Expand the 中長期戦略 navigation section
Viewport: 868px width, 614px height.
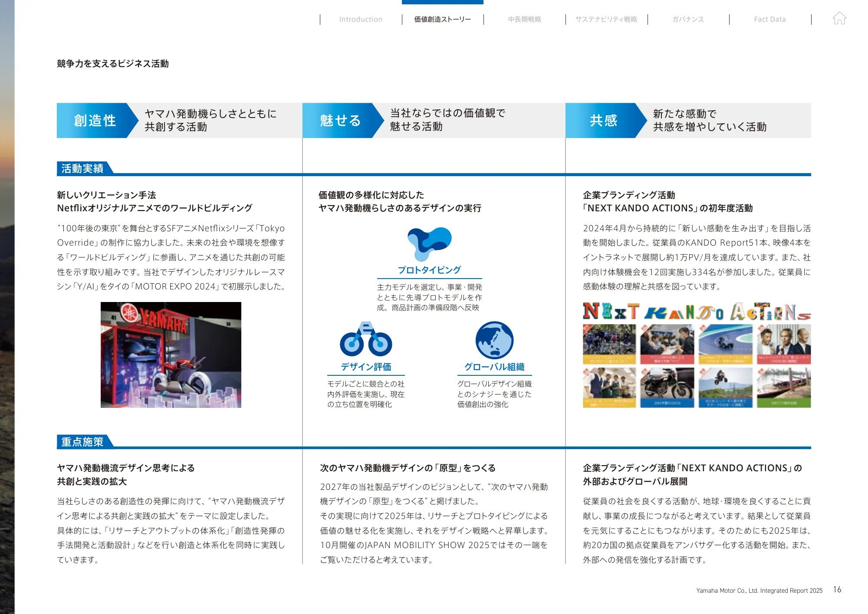point(524,19)
